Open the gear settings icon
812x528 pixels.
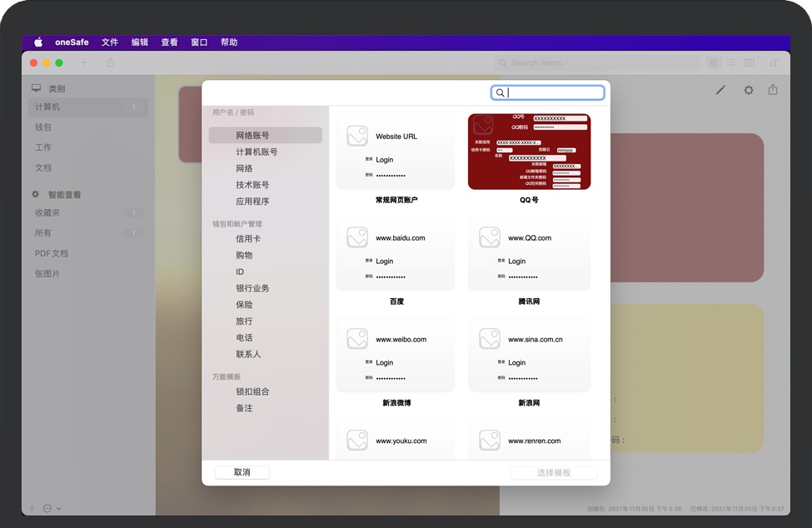coord(748,90)
